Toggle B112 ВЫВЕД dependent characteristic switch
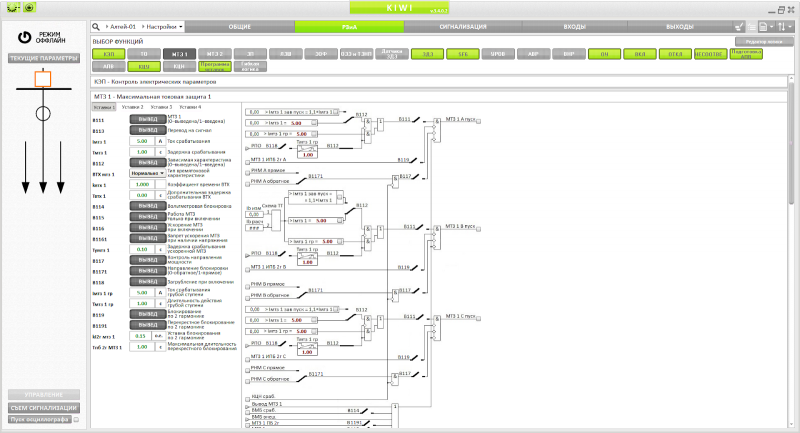Screen dimensions: 800x433 (x=148, y=163)
